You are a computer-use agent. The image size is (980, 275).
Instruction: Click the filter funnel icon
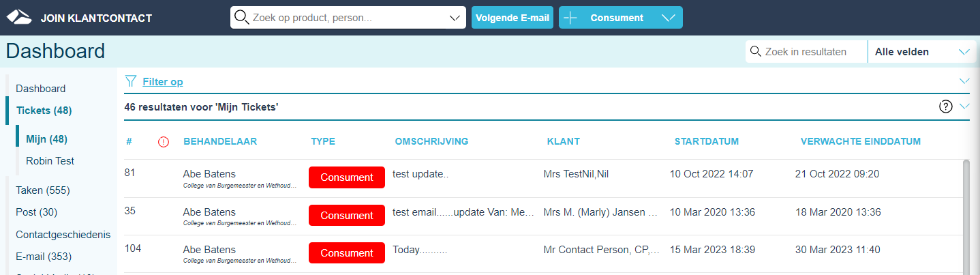pos(131,81)
